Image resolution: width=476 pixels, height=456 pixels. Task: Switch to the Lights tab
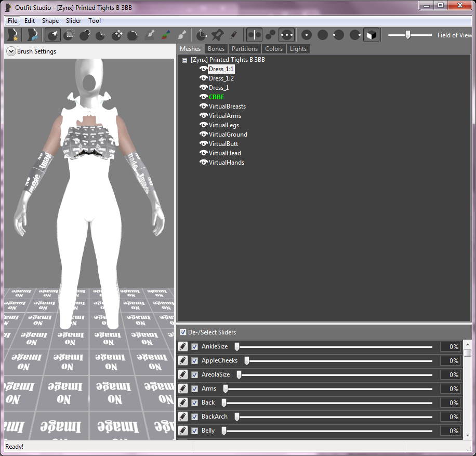(298, 49)
